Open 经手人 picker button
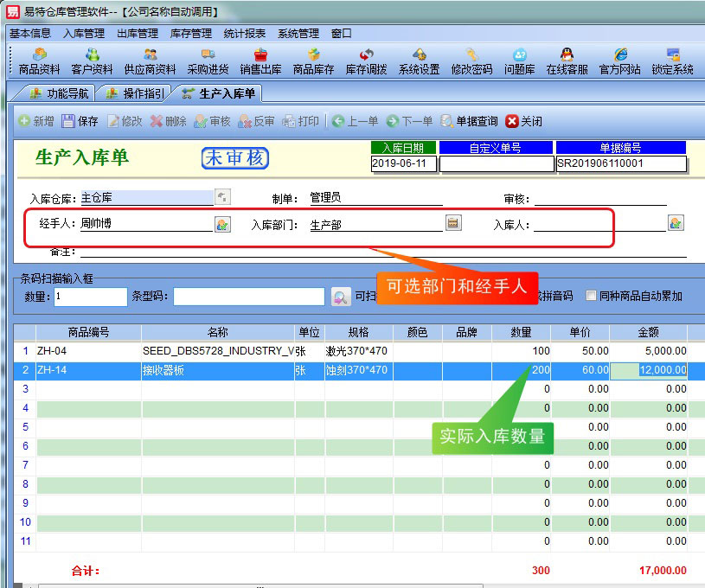The image size is (705, 588). click(x=222, y=224)
